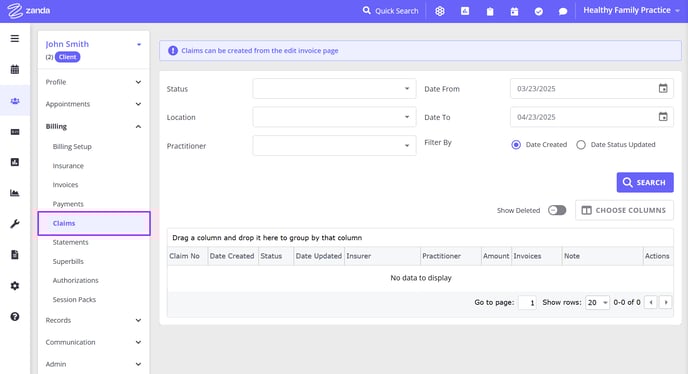The image size is (688, 374).
Task: Open the Date From calendar picker icon
Action: coord(663,89)
